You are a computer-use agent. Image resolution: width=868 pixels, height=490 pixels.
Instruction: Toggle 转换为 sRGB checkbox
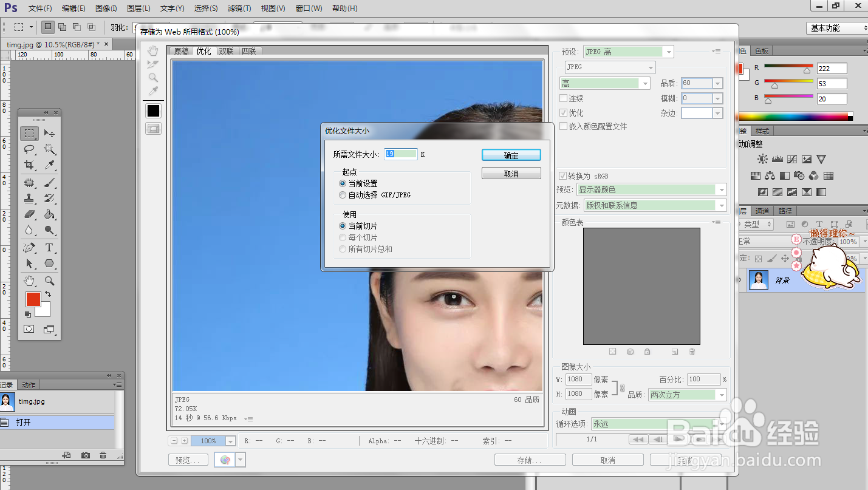click(563, 176)
